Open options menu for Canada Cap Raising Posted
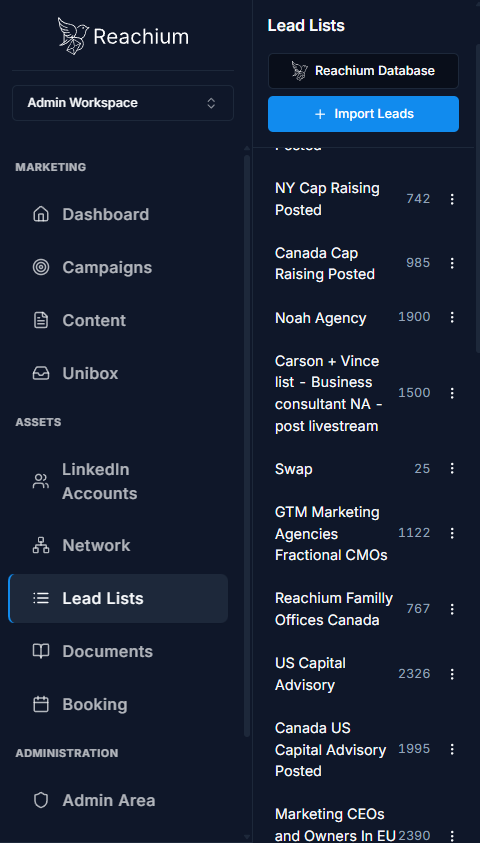Screen dimensions: 480x843 (452, 263)
